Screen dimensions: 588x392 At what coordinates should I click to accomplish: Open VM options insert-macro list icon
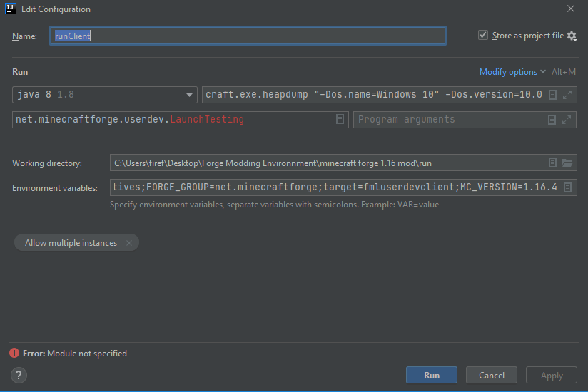coord(553,95)
